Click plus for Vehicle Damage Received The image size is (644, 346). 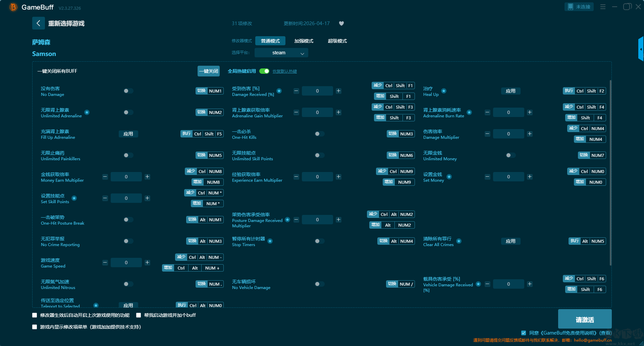coord(530,284)
